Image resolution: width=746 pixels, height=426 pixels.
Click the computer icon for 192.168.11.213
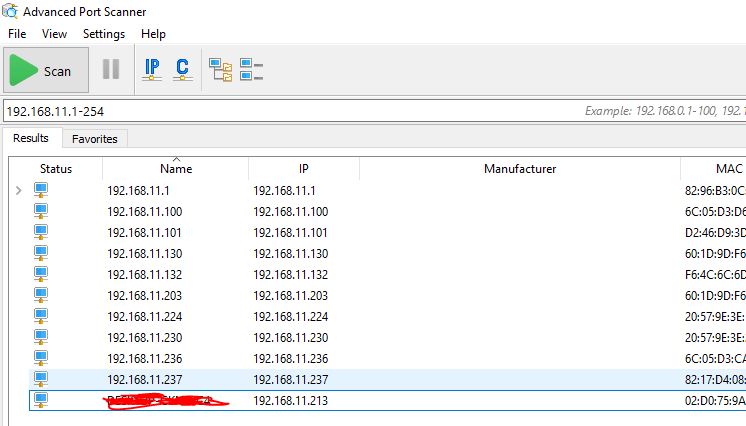(x=41, y=400)
